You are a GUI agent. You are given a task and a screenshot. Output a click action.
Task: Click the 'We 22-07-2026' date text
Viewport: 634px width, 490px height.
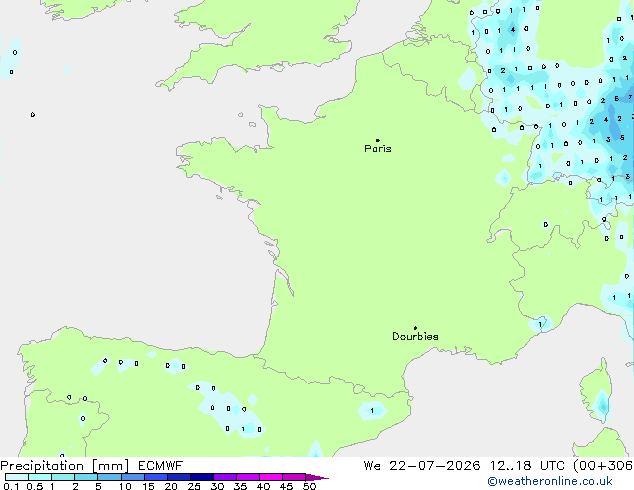click(422, 466)
